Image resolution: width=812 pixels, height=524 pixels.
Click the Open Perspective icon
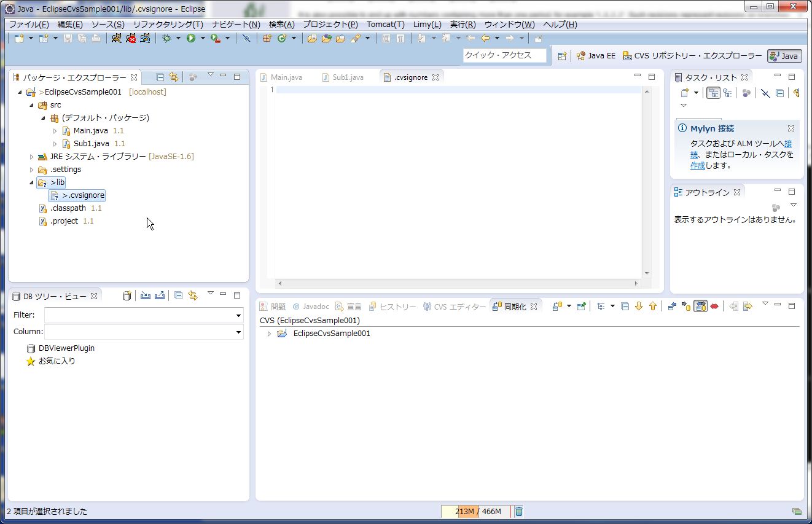click(x=562, y=56)
